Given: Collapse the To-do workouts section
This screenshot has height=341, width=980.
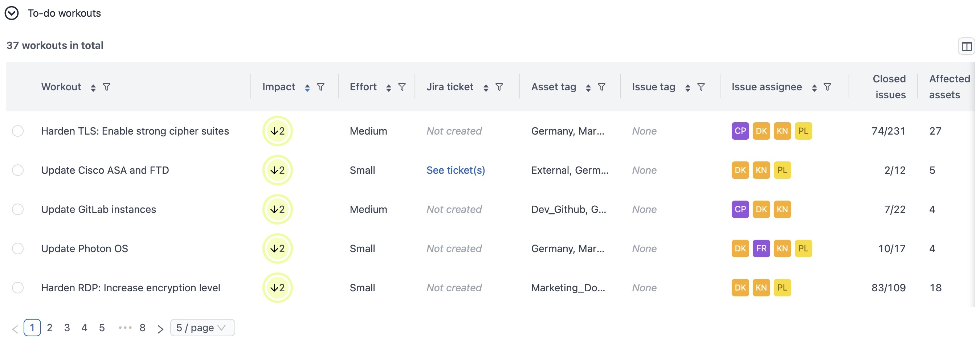Looking at the screenshot, I should pos(11,13).
